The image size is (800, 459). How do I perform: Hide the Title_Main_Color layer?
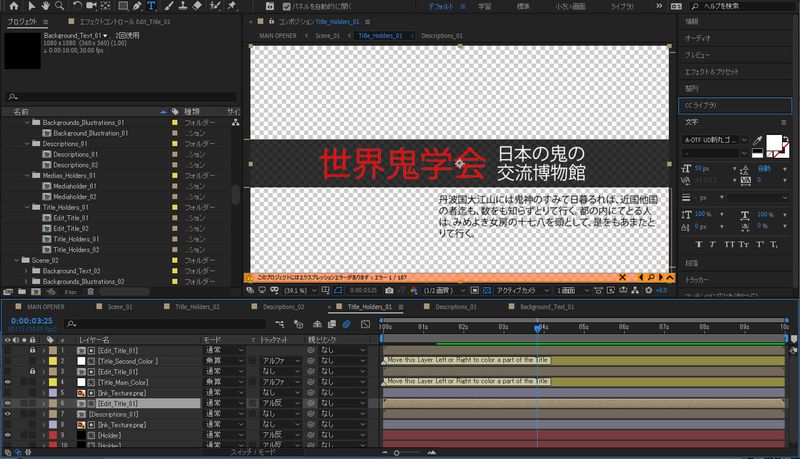8,382
